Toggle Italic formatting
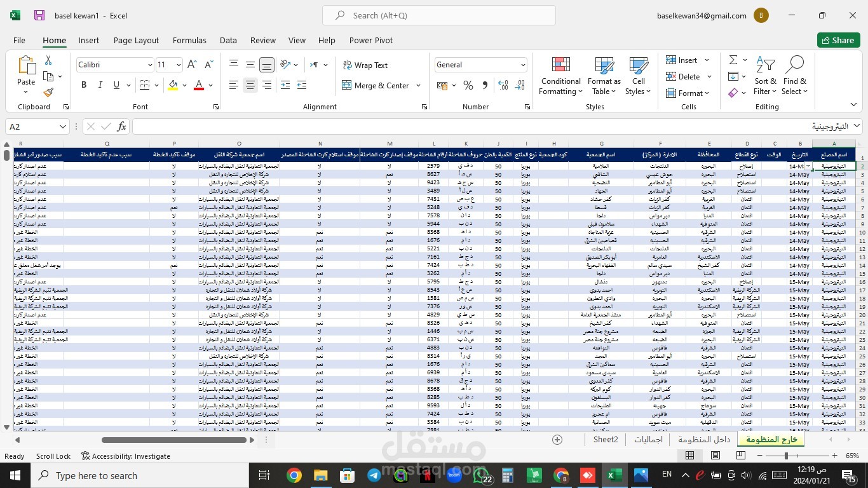This screenshot has height=488, width=868. point(100,85)
